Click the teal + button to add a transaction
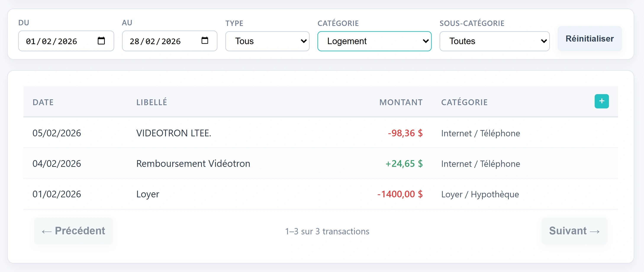The height and width of the screenshot is (272, 644). point(602,101)
